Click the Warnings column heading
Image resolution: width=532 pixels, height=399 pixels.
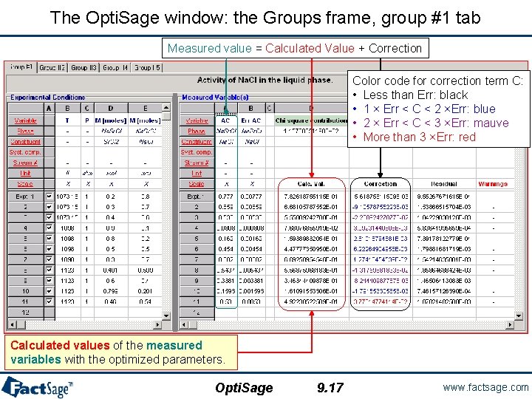click(493, 184)
